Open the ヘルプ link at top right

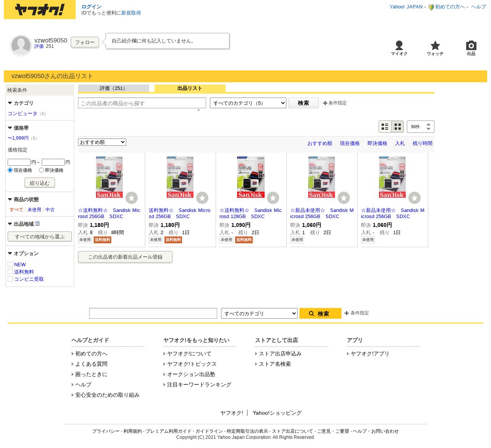(478, 7)
